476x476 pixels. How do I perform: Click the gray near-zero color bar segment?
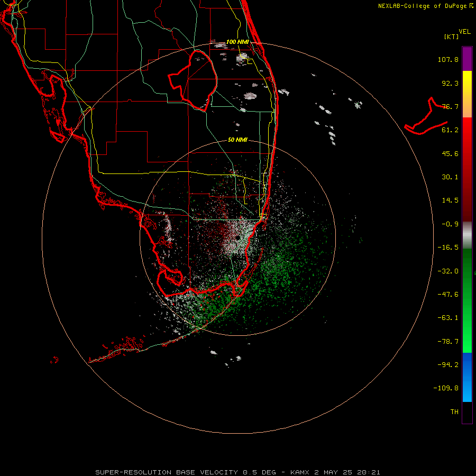coord(467,235)
